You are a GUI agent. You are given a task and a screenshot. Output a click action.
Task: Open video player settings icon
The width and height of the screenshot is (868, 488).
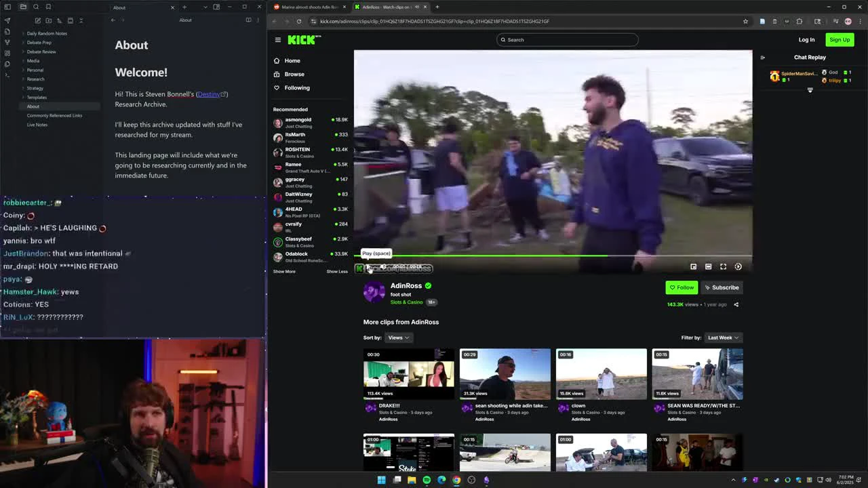coord(738,266)
